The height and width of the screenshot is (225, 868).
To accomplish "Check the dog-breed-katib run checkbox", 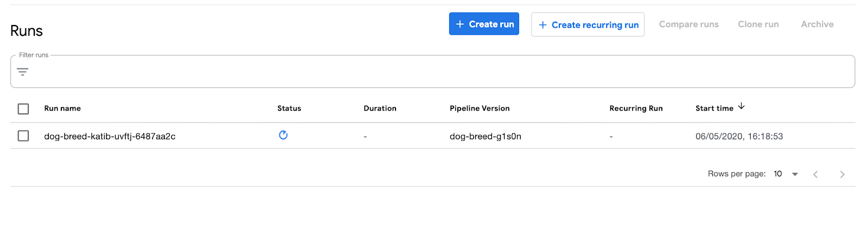I will [23, 136].
